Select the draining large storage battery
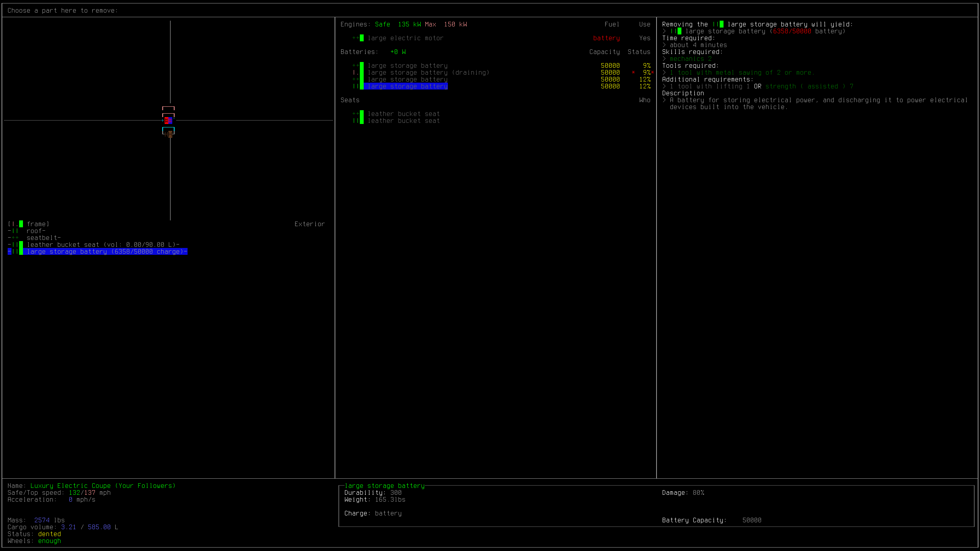 [428, 72]
